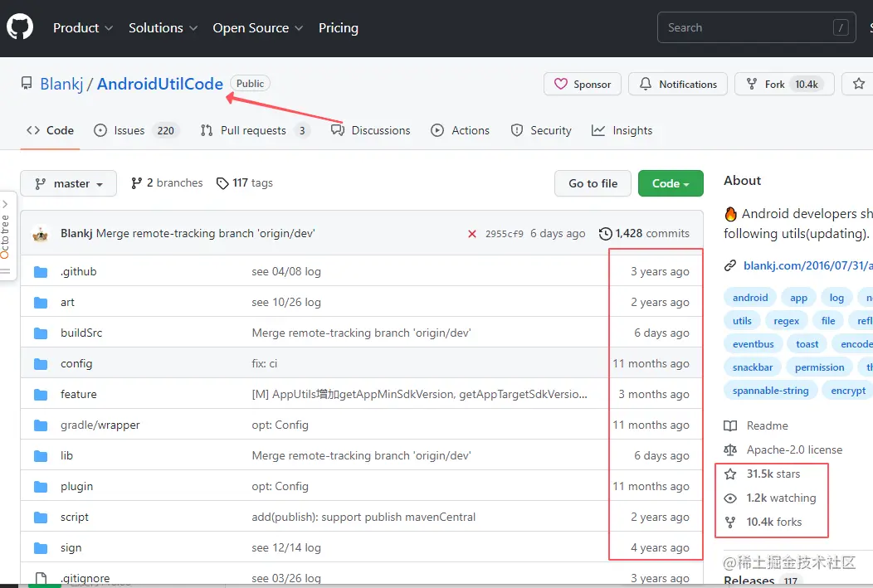View the 10.4k forks link
Image resolution: width=873 pixels, height=588 pixels.
coord(762,522)
